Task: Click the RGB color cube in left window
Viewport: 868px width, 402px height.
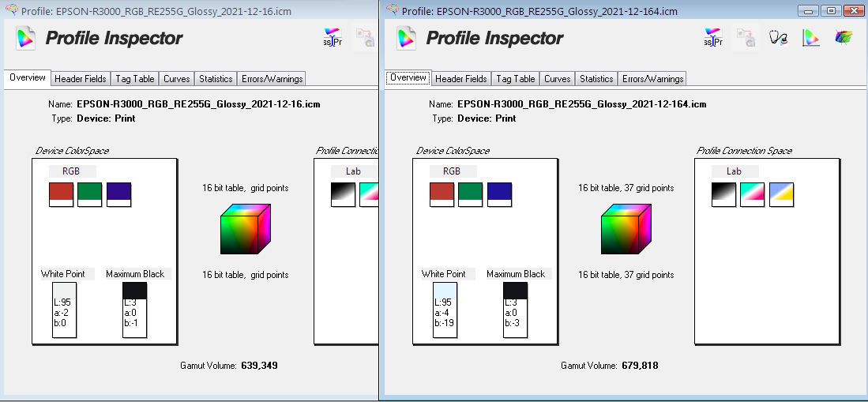Action: pyautogui.click(x=245, y=229)
